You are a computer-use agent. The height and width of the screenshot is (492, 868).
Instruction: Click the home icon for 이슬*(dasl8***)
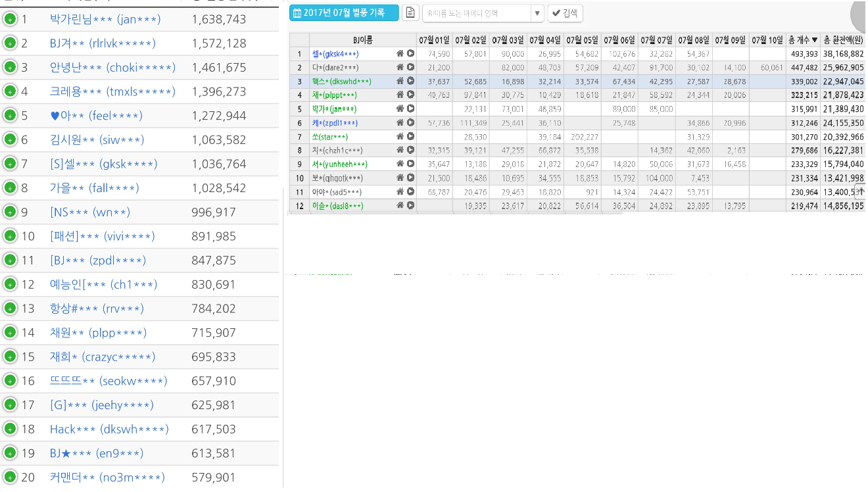pyautogui.click(x=400, y=205)
